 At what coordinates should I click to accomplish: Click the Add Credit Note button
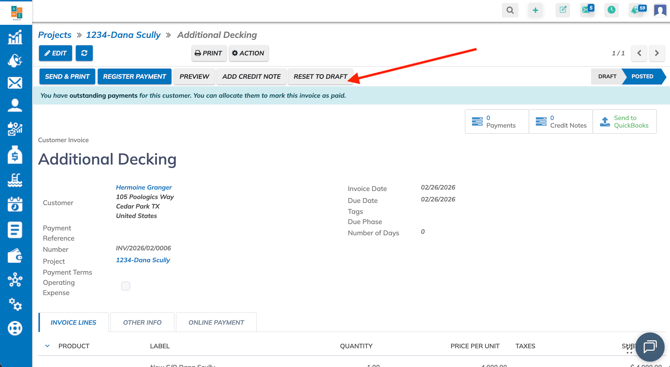[251, 76]
